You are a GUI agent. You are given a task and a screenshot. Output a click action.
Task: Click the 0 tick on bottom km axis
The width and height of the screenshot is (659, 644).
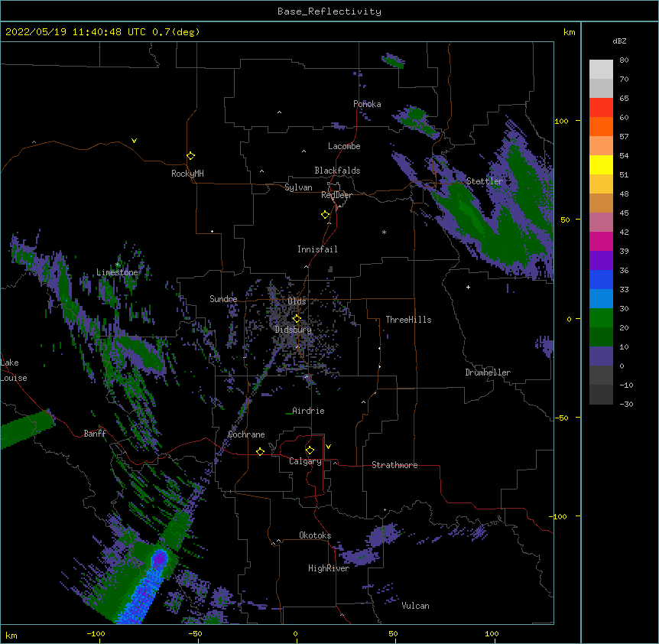[x=295, y=633]
